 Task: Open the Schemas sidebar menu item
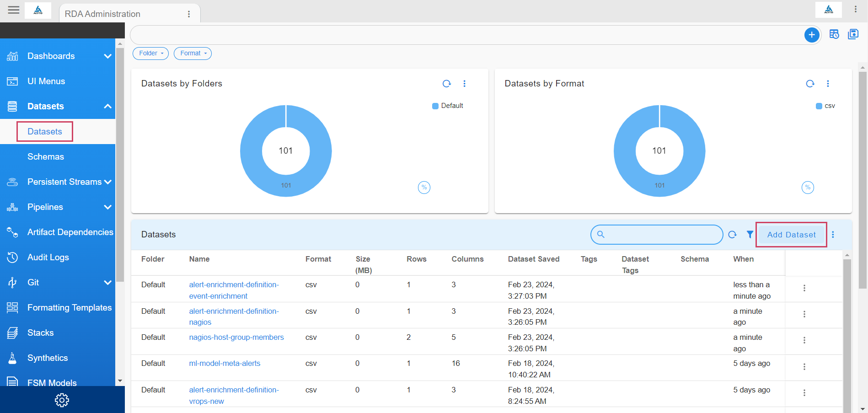(x=46, y=157)
